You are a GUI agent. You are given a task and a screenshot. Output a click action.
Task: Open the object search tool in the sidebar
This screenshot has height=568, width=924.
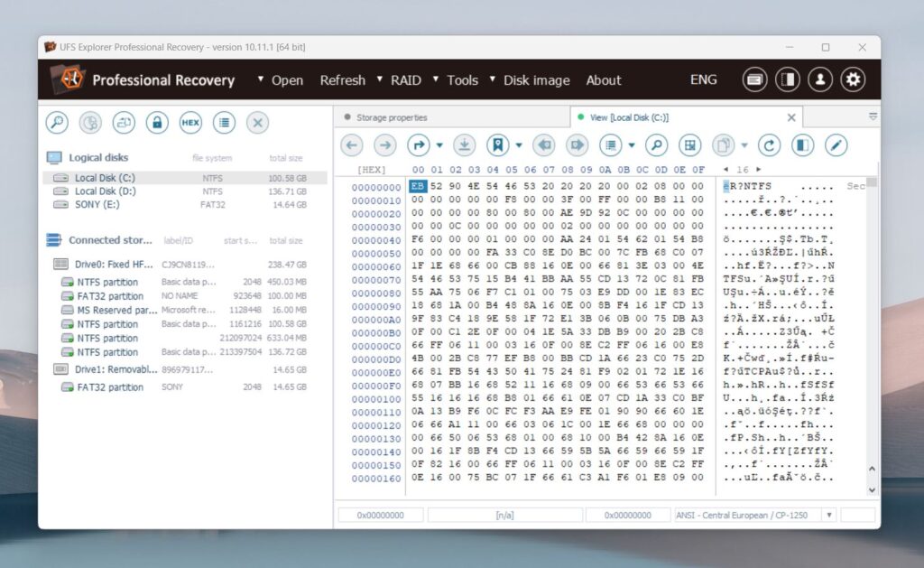pyautogui.click(x=56, y=122)
